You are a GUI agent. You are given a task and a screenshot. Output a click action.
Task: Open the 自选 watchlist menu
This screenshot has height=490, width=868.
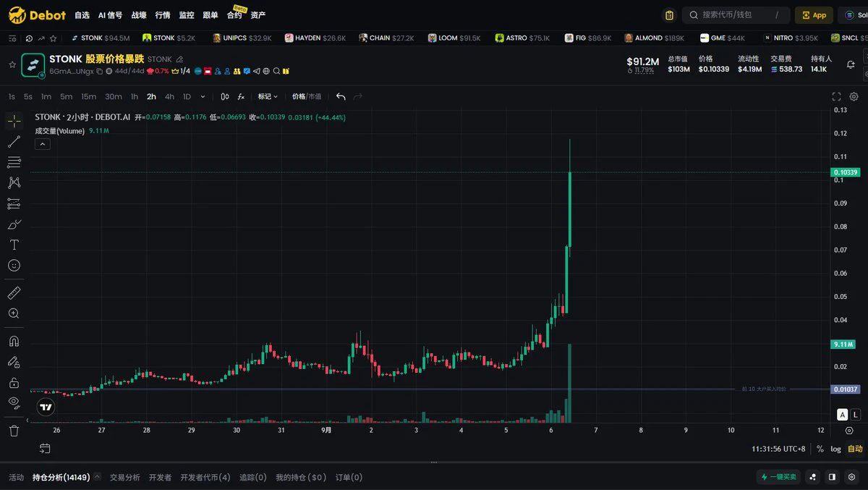(x=82, y=15)
